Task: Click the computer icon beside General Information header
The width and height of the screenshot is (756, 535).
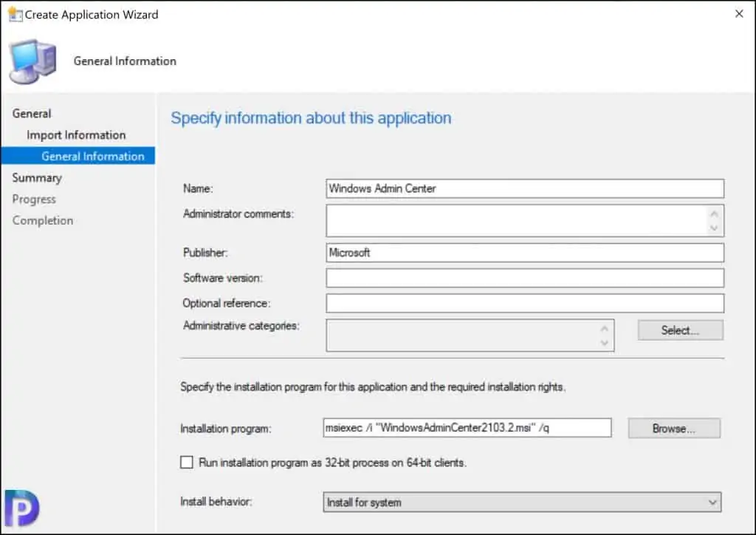Action: click(x=32, y=62)
